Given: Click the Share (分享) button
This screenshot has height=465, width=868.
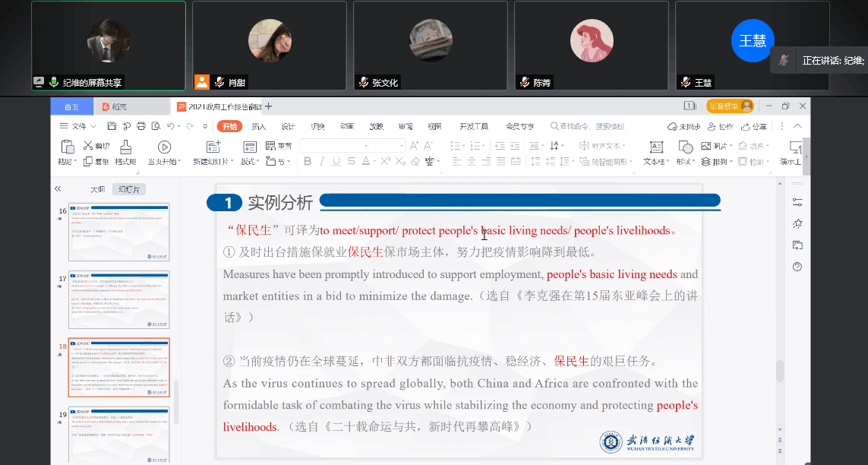Looking at the screenshot, I should (753, 126).
